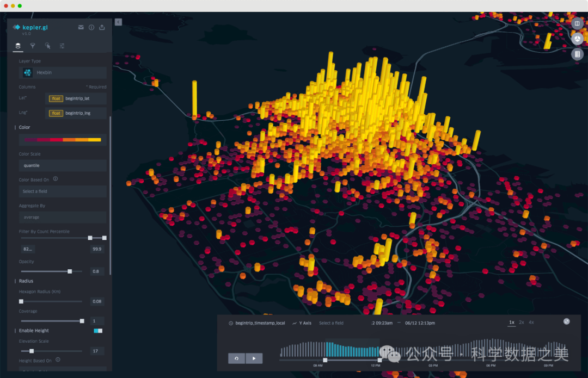The width and height of the screenshot is (588, 378).
Task: Turn off the Enable Height switch
Action: tap(98, 331)
